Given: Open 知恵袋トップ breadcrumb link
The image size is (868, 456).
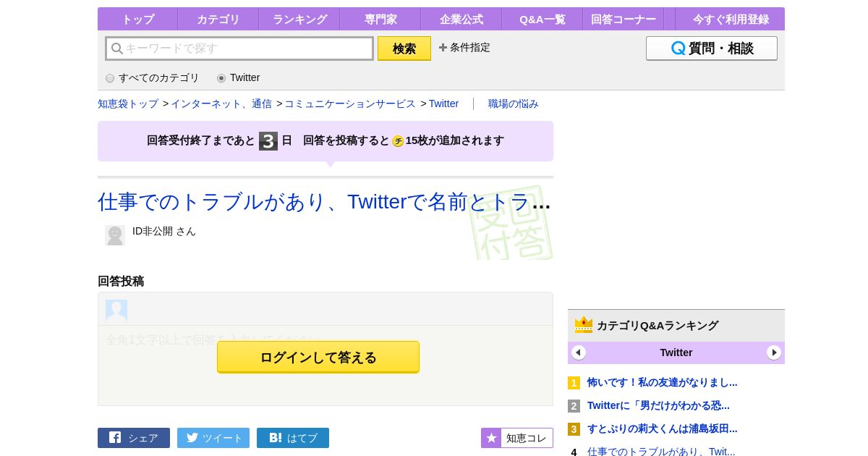Looking at the screenshot, I should [128, 104].
